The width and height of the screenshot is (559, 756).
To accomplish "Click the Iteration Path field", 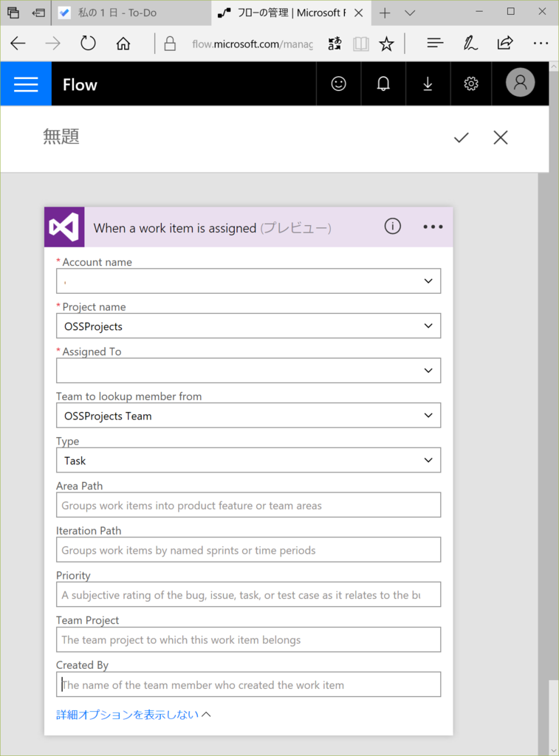I will click(248, 549).
